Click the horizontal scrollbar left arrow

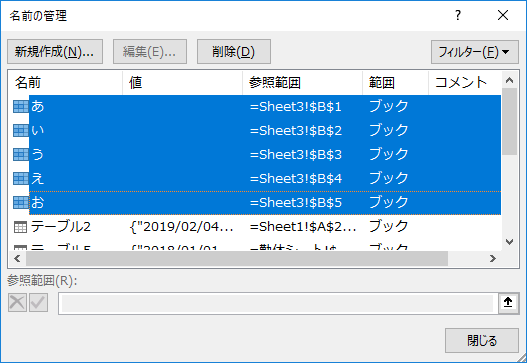point(17,258)
